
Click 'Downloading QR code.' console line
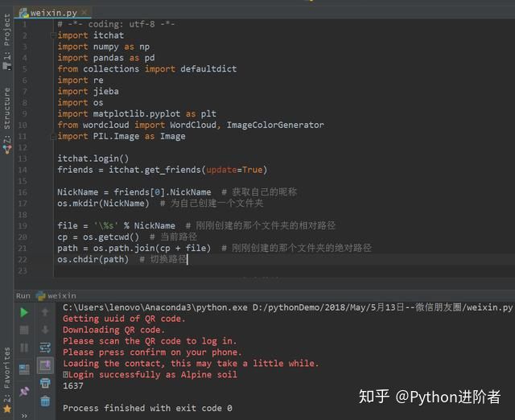113,330
